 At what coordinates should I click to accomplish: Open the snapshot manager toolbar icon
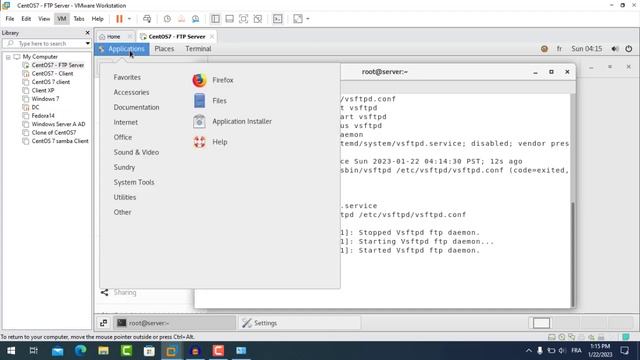pyautogui.click(x=196, y=19)
